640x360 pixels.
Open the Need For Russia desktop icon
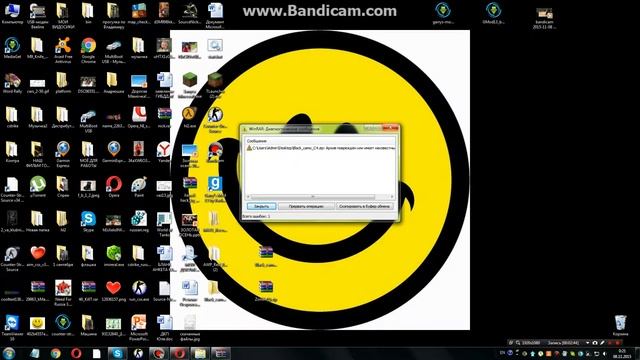pos(63,293)
